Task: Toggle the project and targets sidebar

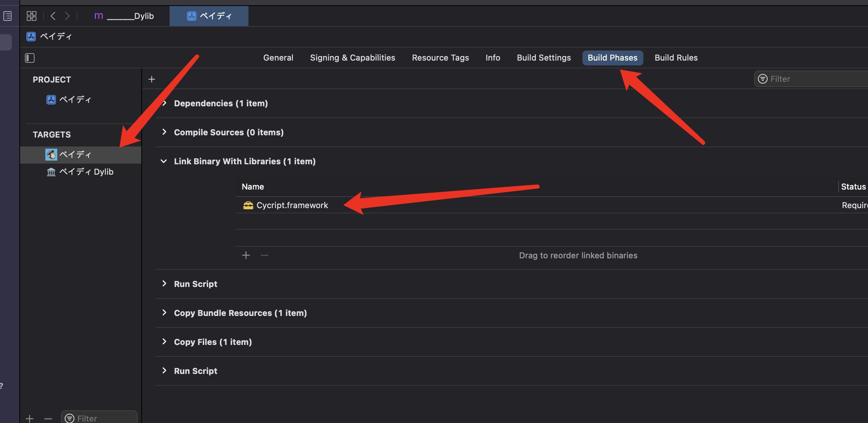Action: (30, 58)
